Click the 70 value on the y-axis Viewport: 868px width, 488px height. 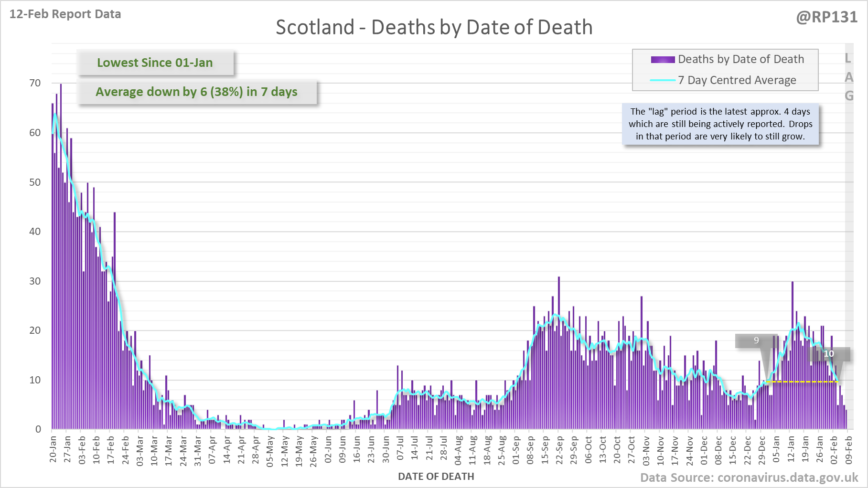pos(35,83)
